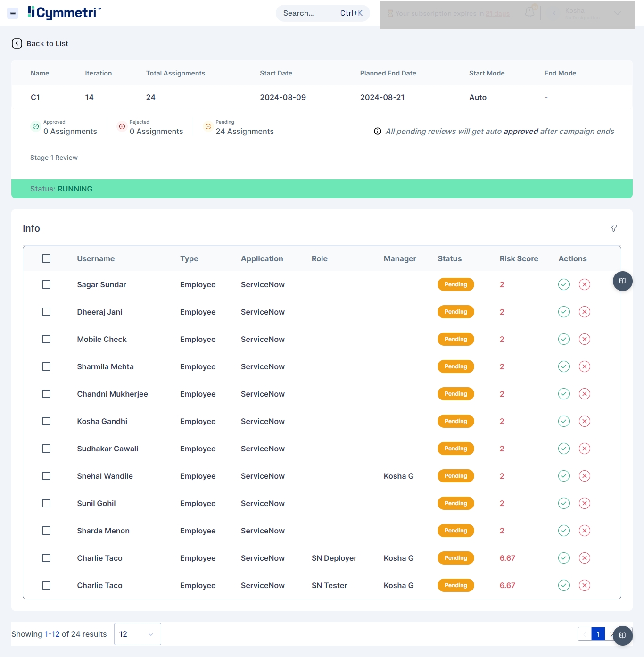Tick checkbox for Sharmila Mehta
644x657 pixels.
click(x=46, y=366)
